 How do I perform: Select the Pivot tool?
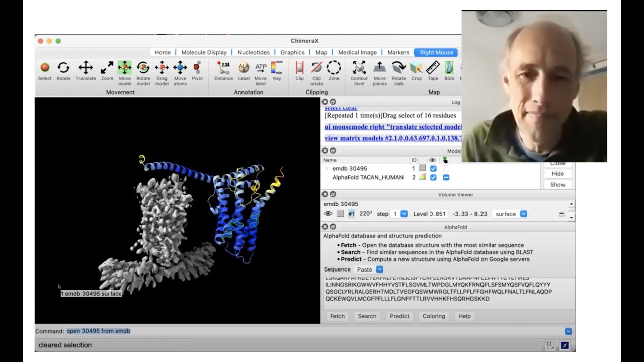197,71
